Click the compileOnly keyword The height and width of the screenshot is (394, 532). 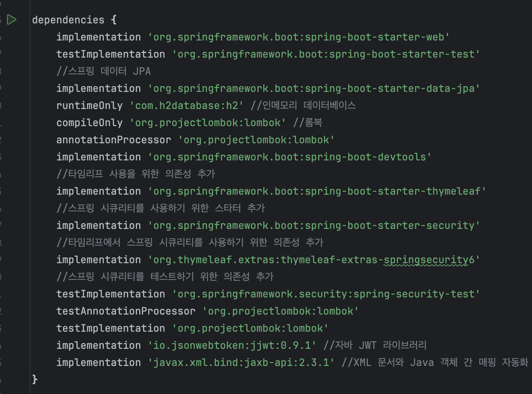tap(89, 123)
